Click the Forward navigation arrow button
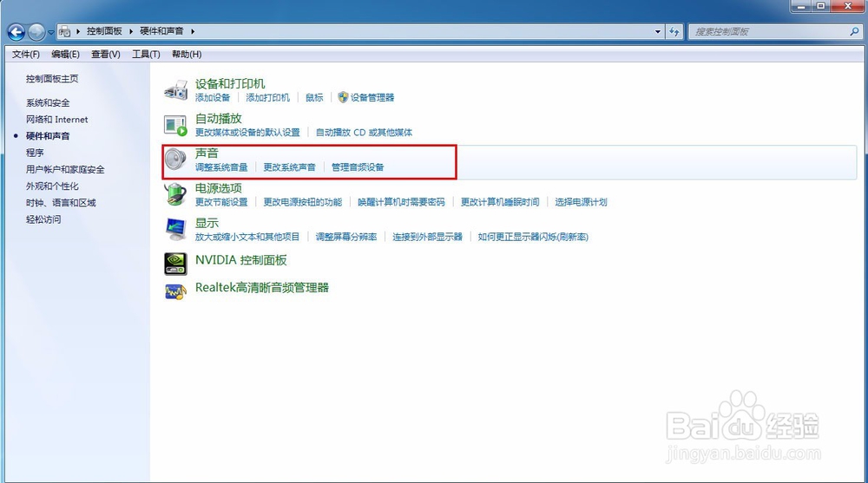Image resolution: width=868 pixels, height=483 pixels. tap(36, 32)
